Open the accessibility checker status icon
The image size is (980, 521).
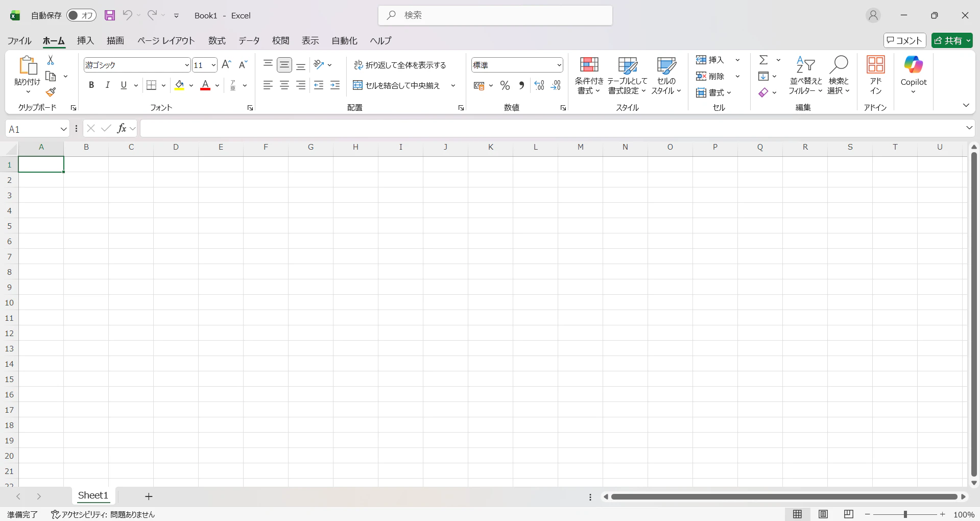(x=55, y=514)
